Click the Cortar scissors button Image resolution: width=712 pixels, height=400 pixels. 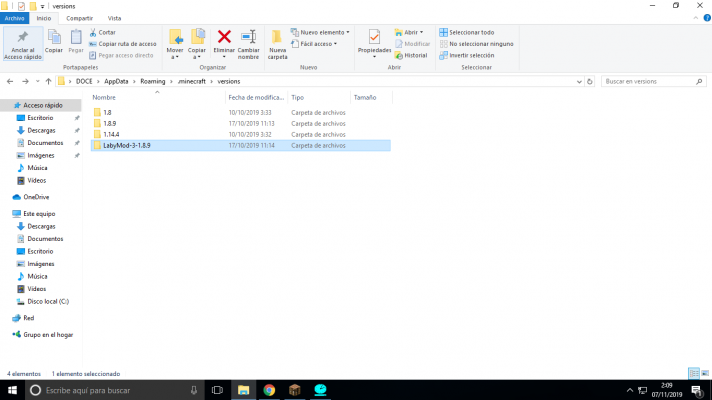click(106, 32)
